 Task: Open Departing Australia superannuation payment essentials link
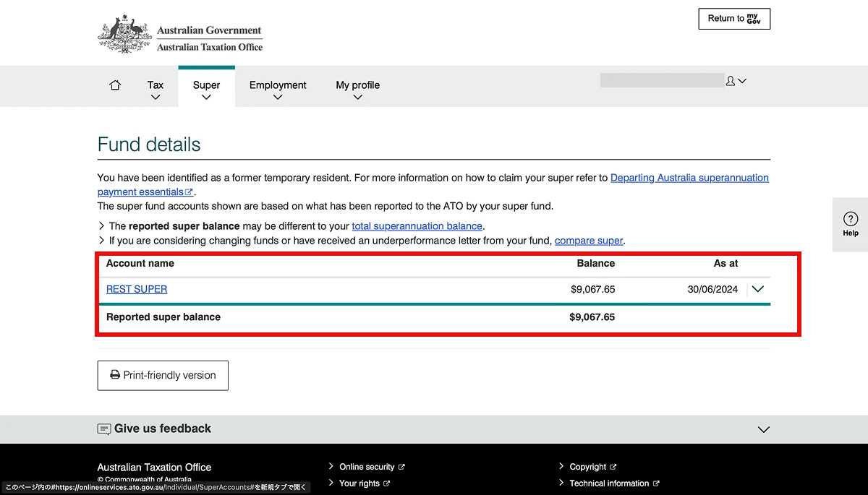689,178
